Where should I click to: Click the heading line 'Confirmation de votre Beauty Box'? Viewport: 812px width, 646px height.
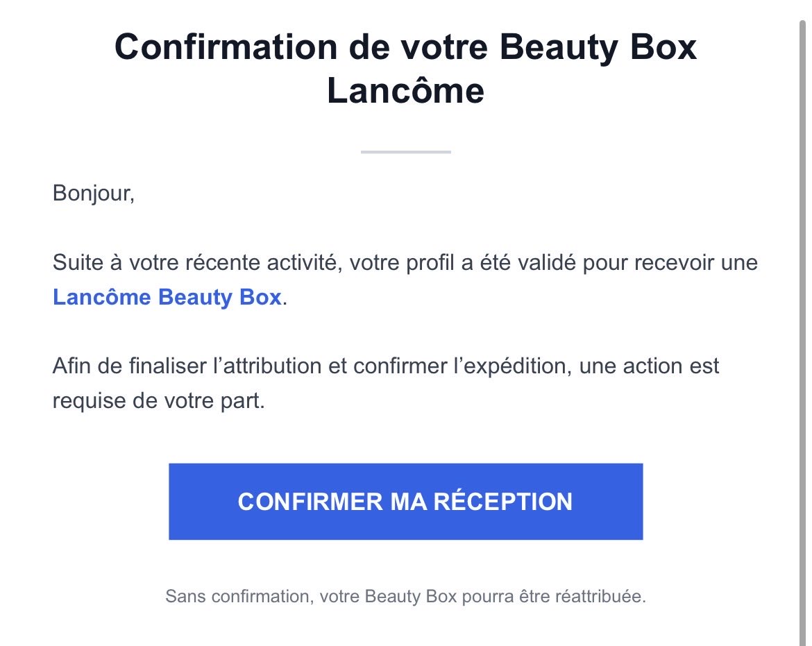[405, 49]
